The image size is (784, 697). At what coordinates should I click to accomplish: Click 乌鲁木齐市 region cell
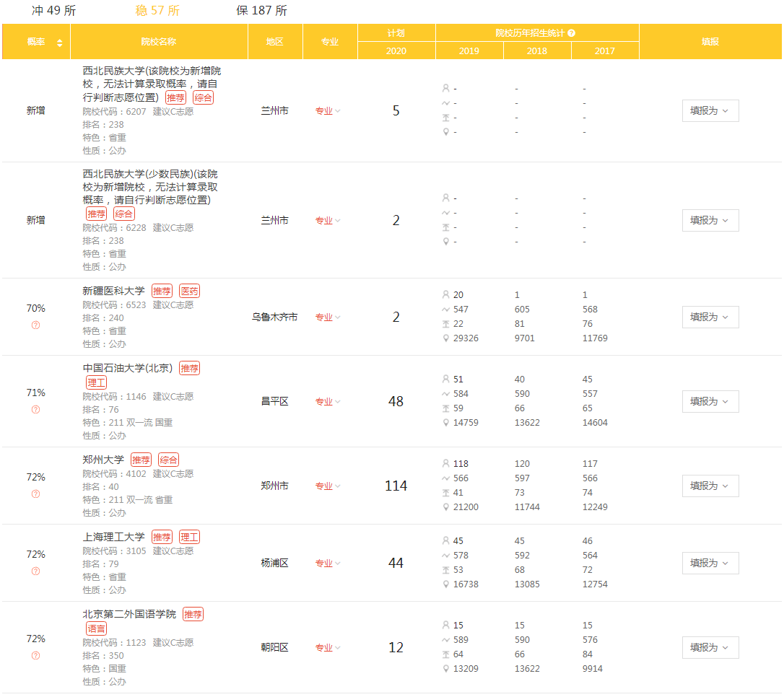coord(274,317)
